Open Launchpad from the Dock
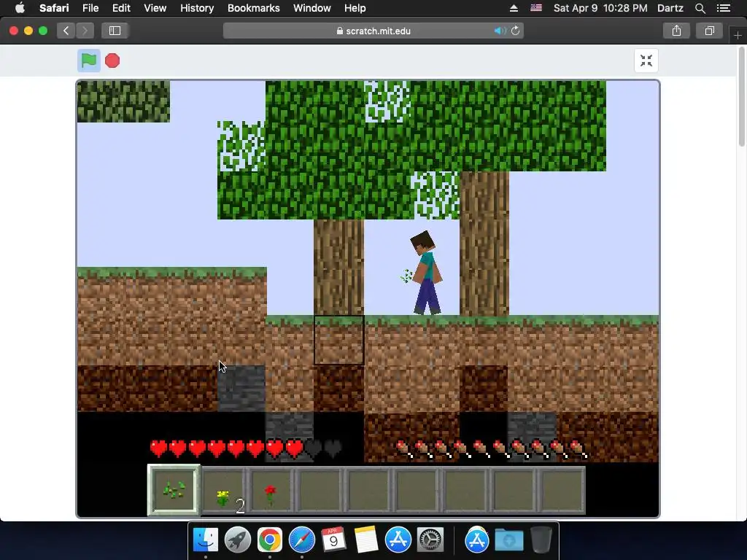This screenshot has height=560, width=747. click(x=237, y=540)
